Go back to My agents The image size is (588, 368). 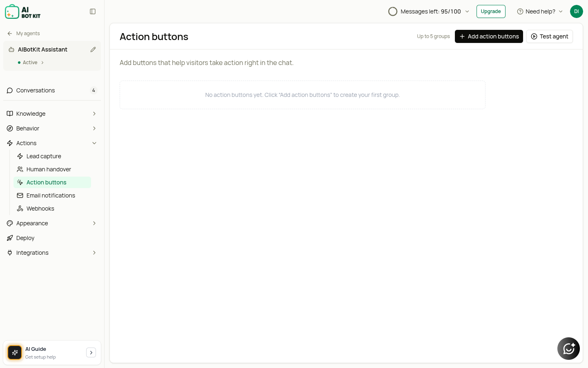pos(24,34)
